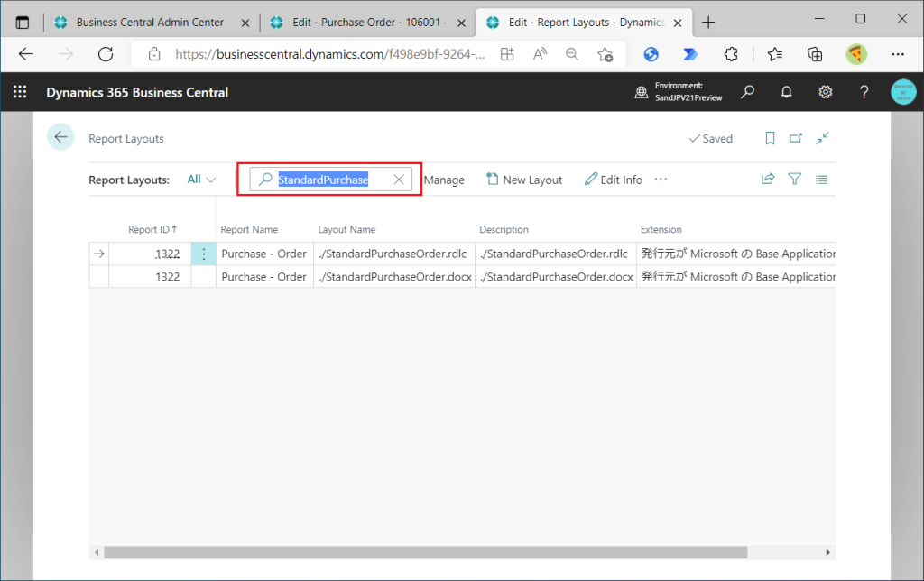Open the browser zoom magnifier icon

pos(571,54)
